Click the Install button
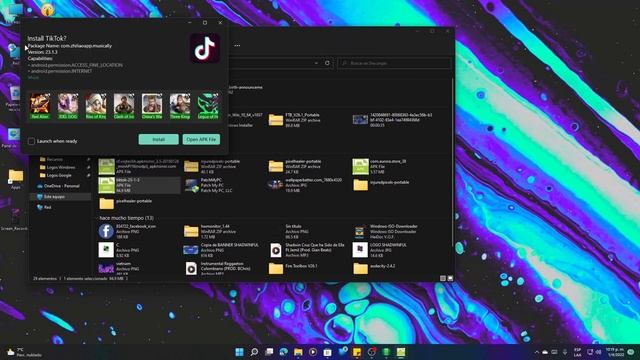Viewport: 640px width, 360px height. coord(158,140)
